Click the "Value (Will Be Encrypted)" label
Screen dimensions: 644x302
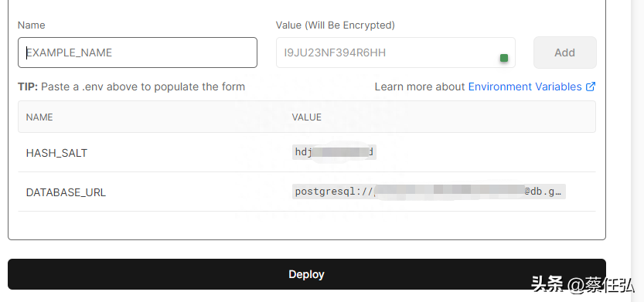(x=336, y=25)
